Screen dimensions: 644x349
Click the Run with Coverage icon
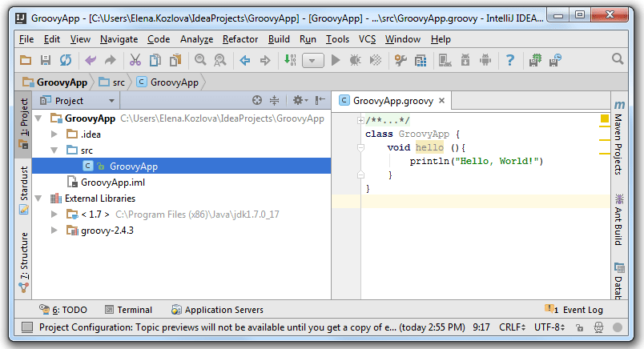376,60
